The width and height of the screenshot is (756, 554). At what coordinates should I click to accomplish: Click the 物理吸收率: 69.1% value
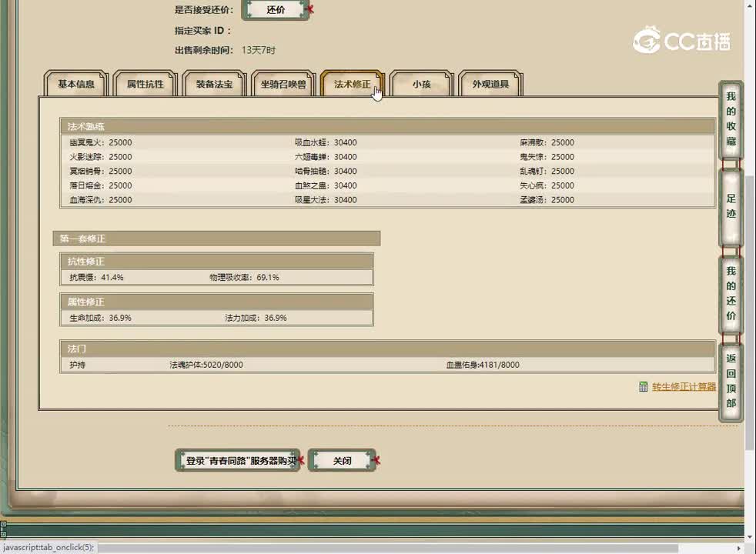tap(244, 278)
